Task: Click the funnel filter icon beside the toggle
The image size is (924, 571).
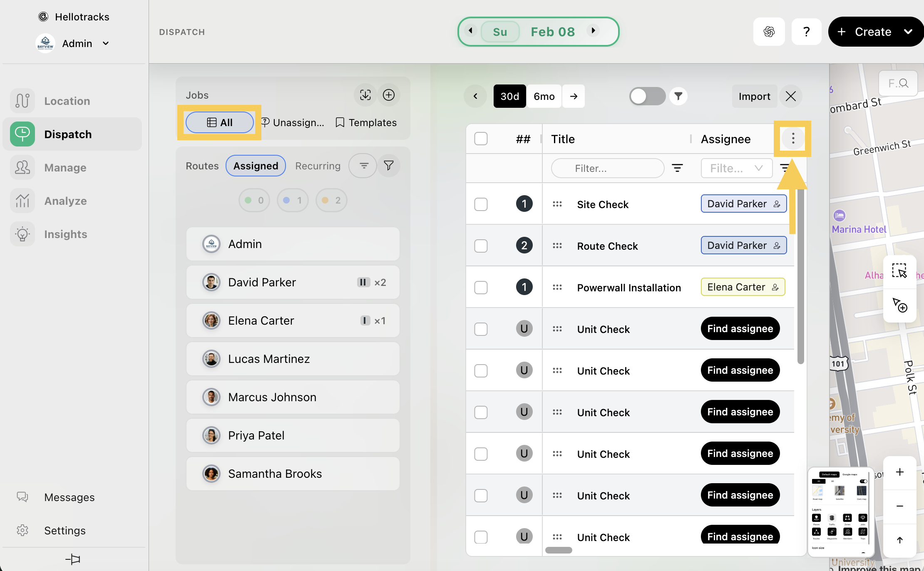Action: 678,96
